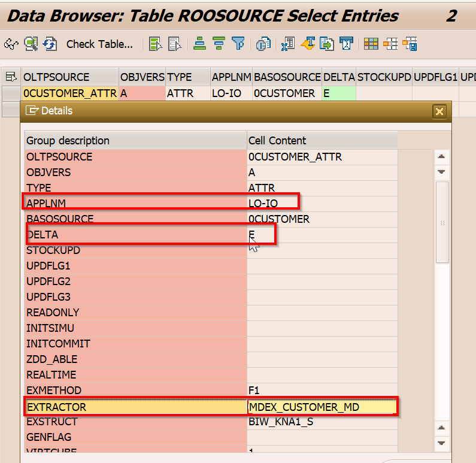
Task: Click the Select Layout icon
Action: (390, 44)
